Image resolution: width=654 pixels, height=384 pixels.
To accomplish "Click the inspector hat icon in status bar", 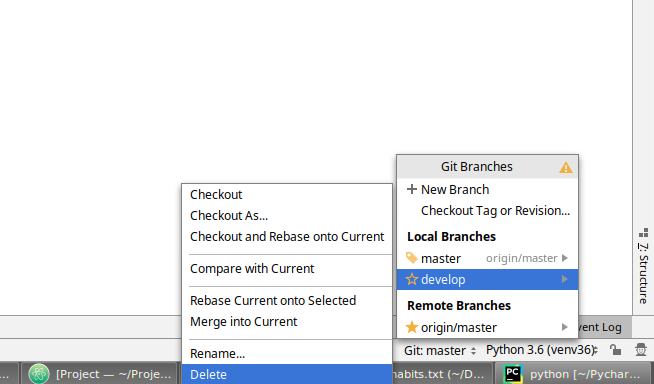I will [641, 350].
